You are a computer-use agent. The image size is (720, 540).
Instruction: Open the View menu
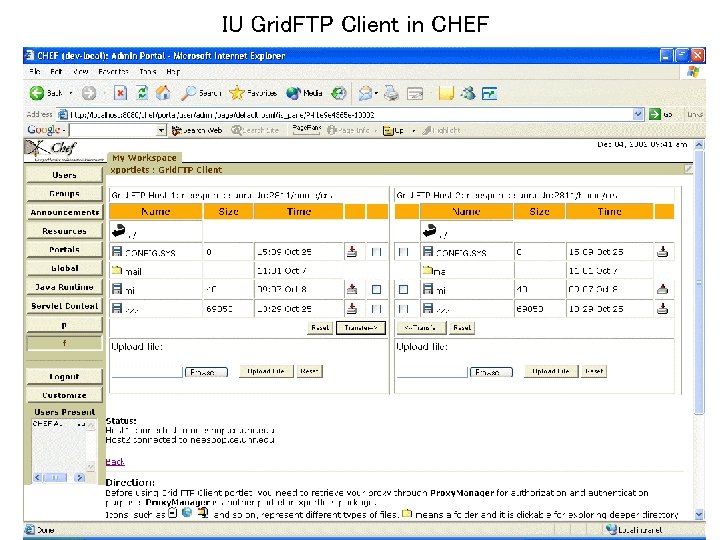point(80,72)
